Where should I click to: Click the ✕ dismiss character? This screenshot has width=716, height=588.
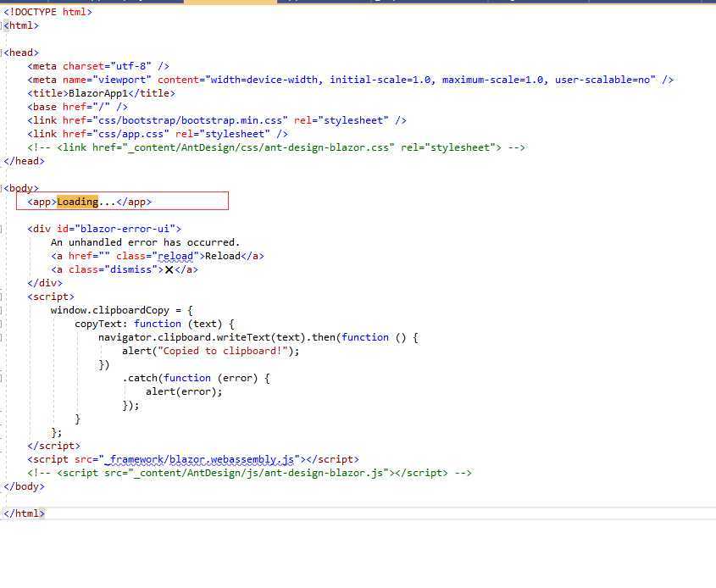click(x=169, y=269)
